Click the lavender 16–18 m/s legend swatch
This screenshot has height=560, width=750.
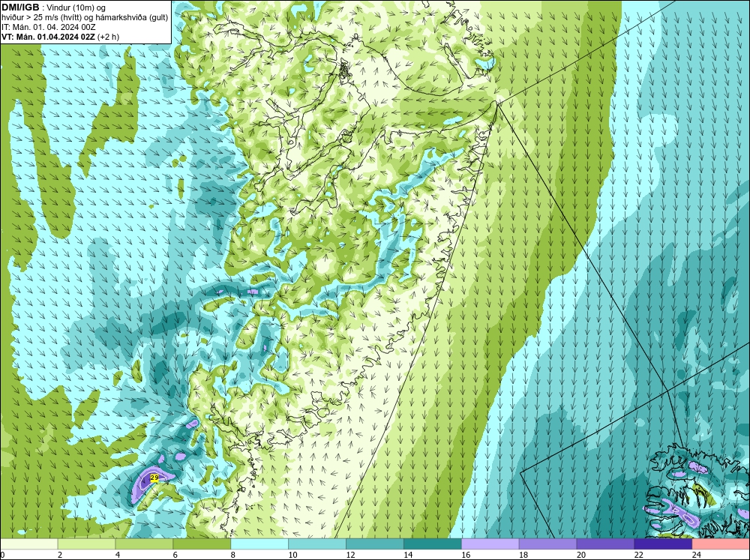(x=490, y=544)
